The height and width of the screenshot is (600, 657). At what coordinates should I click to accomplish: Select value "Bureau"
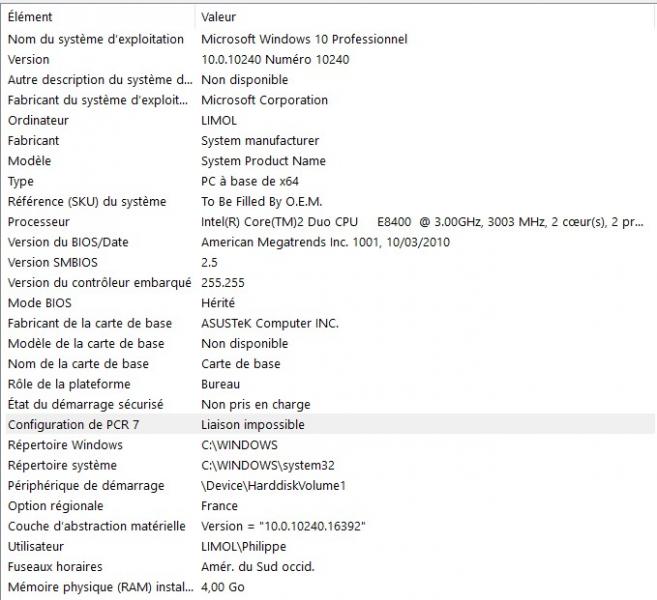point(220,384)
